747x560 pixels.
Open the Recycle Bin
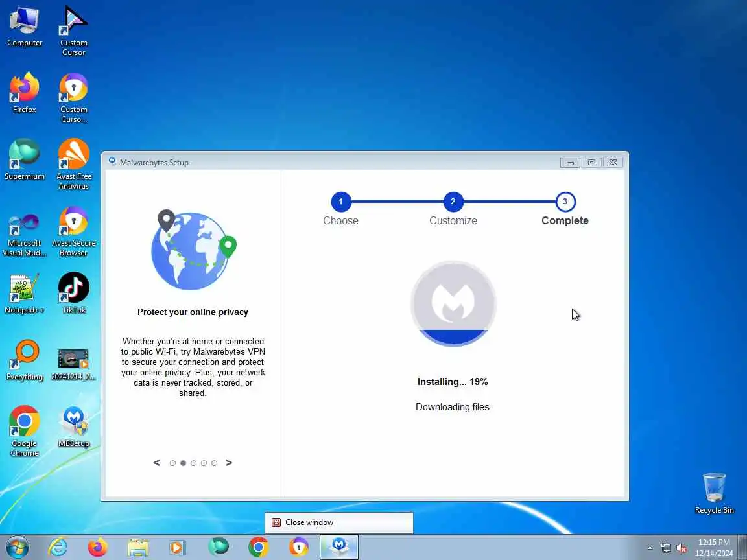[x=714, y=494]
